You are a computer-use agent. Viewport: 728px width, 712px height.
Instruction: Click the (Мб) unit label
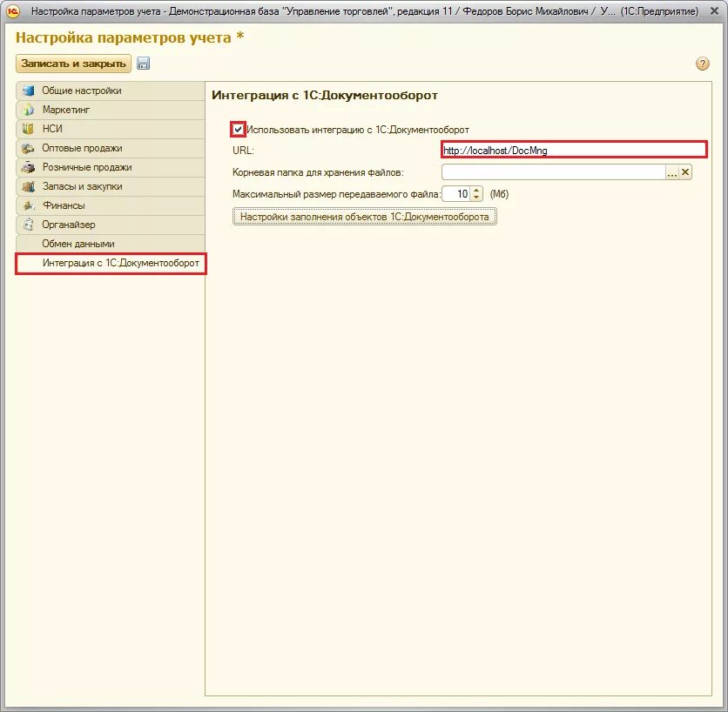499,194
